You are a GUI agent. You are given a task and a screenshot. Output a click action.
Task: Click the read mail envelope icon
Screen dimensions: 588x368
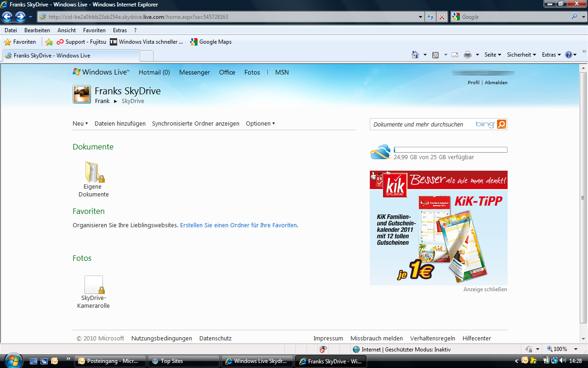coord(455,55)
